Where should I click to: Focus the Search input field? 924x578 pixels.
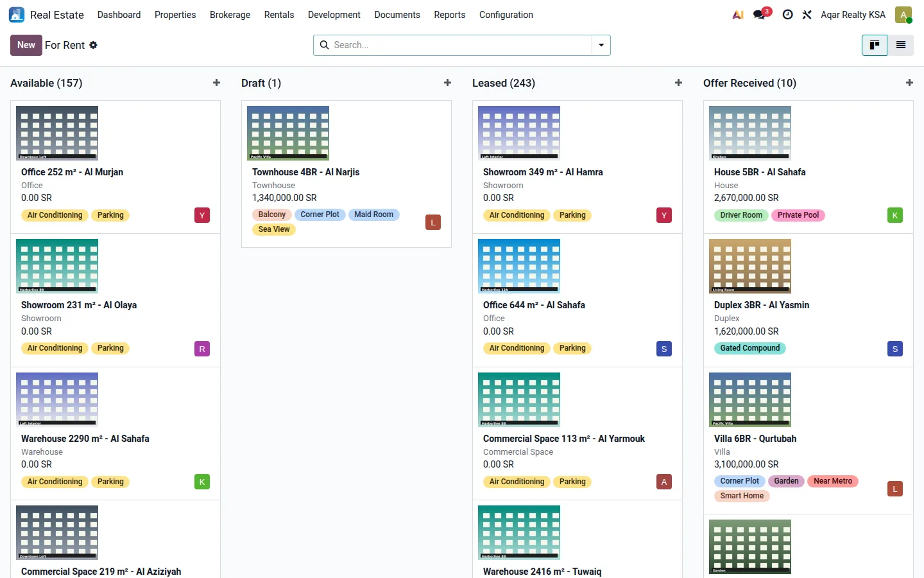(x=461, y=45)
